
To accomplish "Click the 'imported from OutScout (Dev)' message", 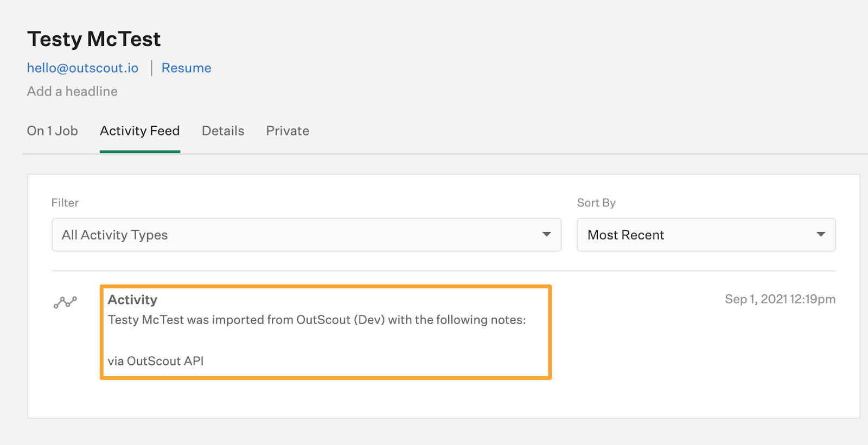I will pyautogui.click(x=317, y=320).
